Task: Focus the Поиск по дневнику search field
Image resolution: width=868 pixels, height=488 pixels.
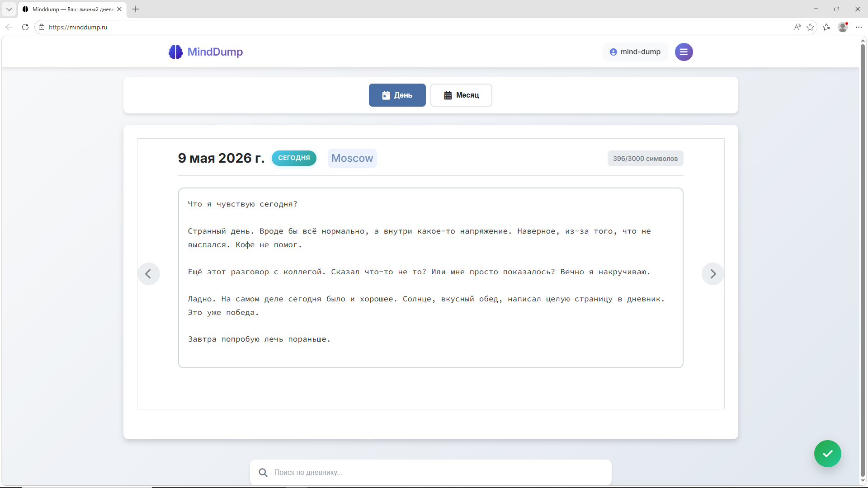Action: tap(431, 473)
